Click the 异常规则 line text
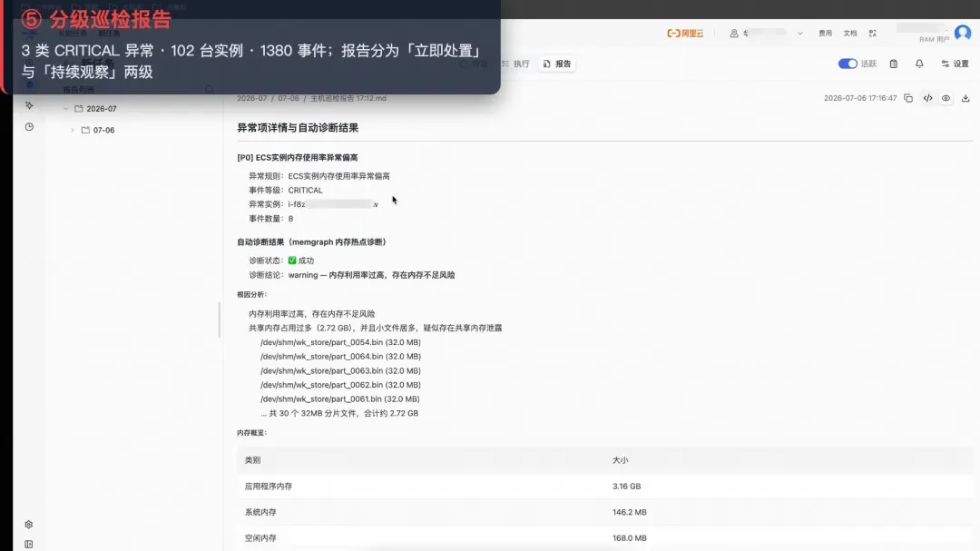This screenshot has height=551, width=980. point(319,176)
